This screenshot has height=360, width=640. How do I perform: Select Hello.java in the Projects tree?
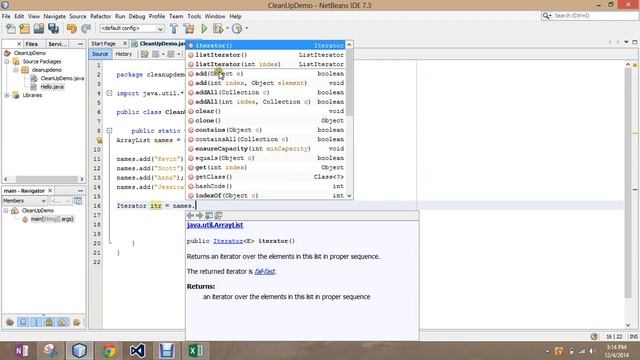pyautogui.click(x=52, y=87)
